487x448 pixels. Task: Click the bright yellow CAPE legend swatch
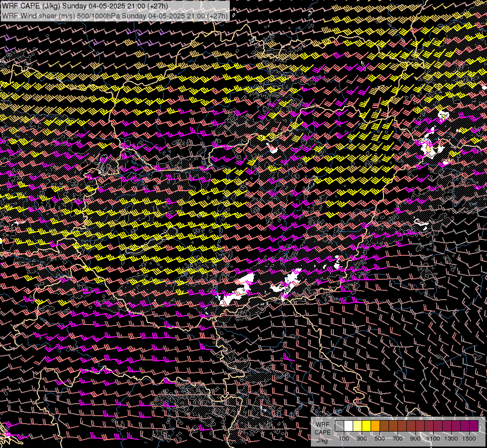pyautogui.click(x=367, y=426)
